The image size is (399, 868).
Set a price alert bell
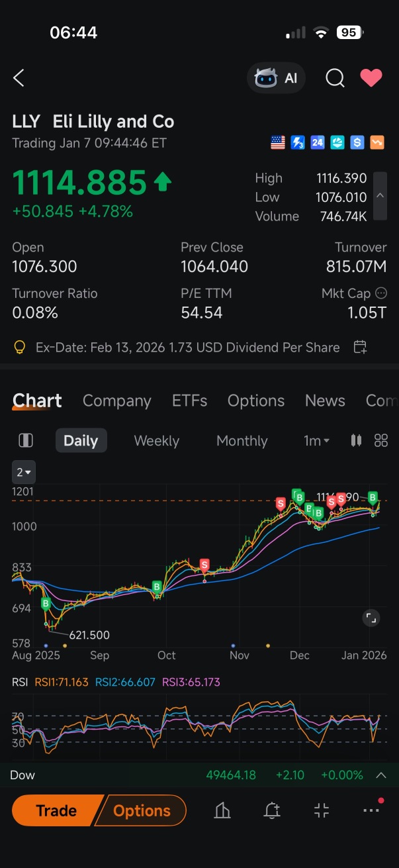pos(272,810)
